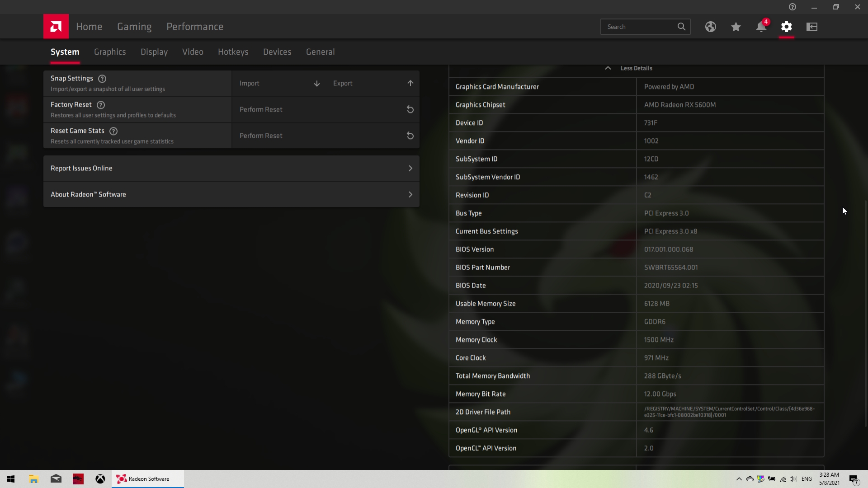Click the title bar help question icon
This screenshot has width=868, height=488.
tap(792, 7)
